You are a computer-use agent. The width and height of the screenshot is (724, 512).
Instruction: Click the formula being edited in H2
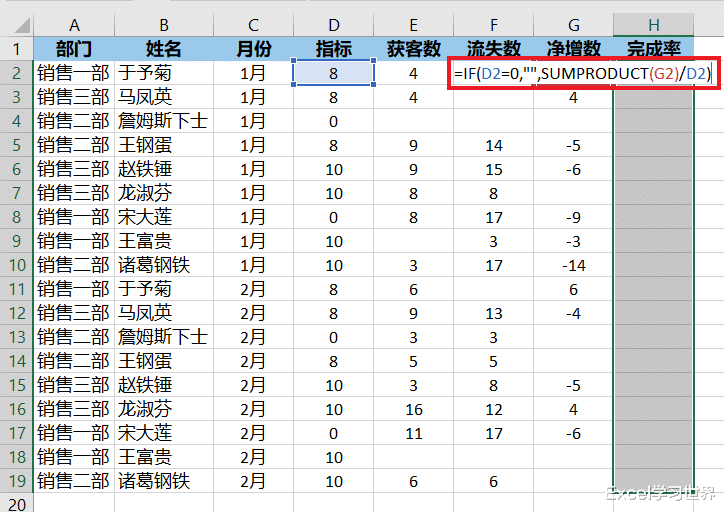583,73
